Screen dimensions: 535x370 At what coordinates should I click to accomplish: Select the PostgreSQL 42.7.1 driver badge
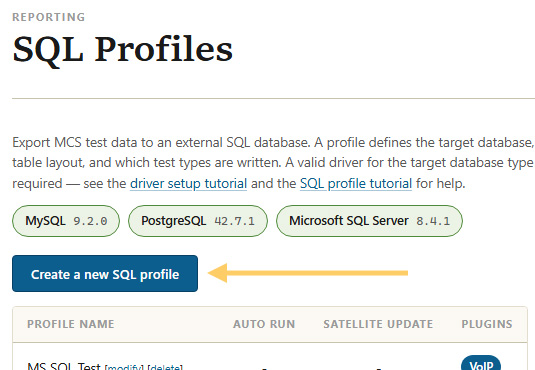coord(198,221)
